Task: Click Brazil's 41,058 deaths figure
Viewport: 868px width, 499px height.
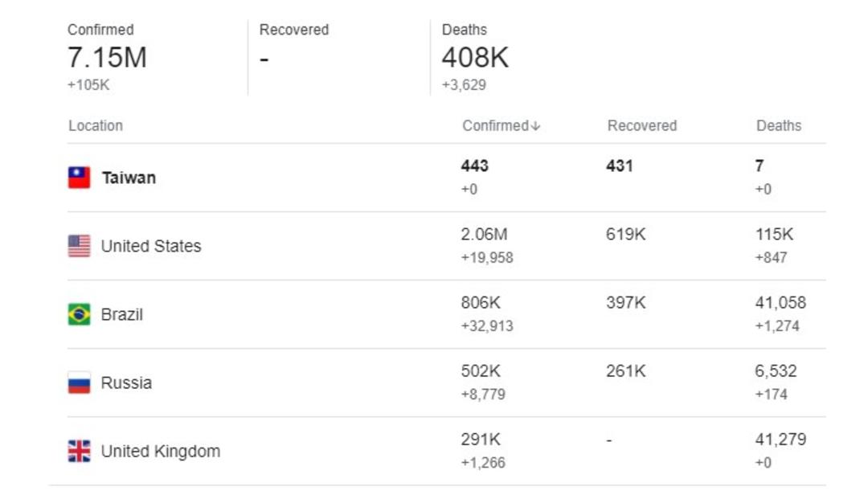Action: [780, 303]
